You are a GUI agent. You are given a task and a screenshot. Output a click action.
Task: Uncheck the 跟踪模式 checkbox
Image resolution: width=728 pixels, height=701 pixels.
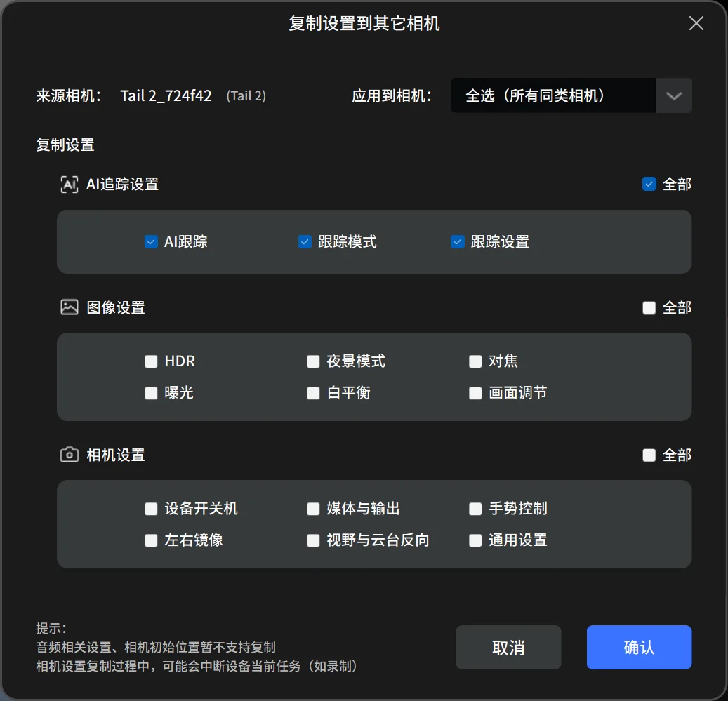(x=305, y=241)
